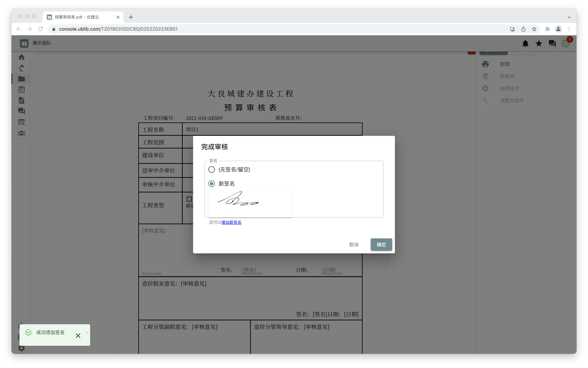Click the 取消 button

(x=354, y=245)
